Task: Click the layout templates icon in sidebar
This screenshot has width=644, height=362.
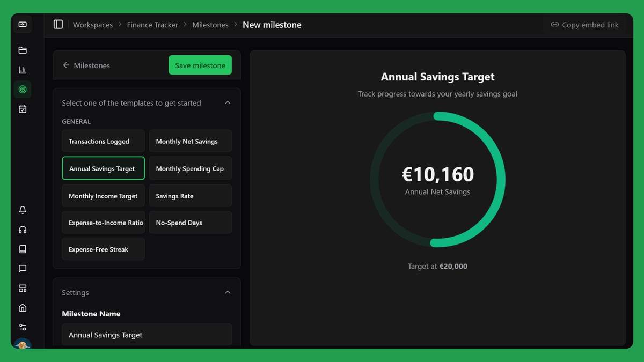Action: coord(23,288)
